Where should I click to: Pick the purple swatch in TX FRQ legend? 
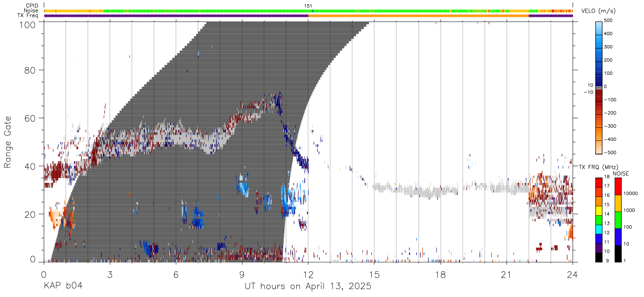coord(599,248)
